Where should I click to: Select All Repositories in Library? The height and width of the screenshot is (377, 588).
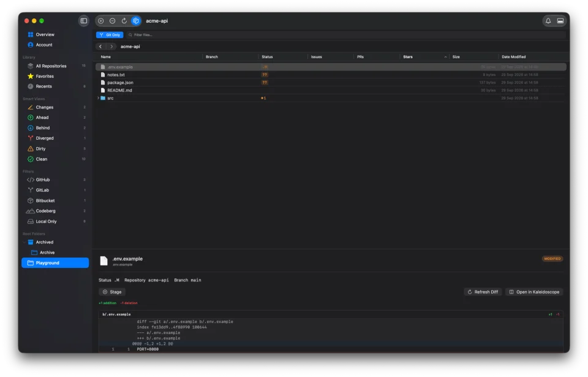tap(55, 66)
